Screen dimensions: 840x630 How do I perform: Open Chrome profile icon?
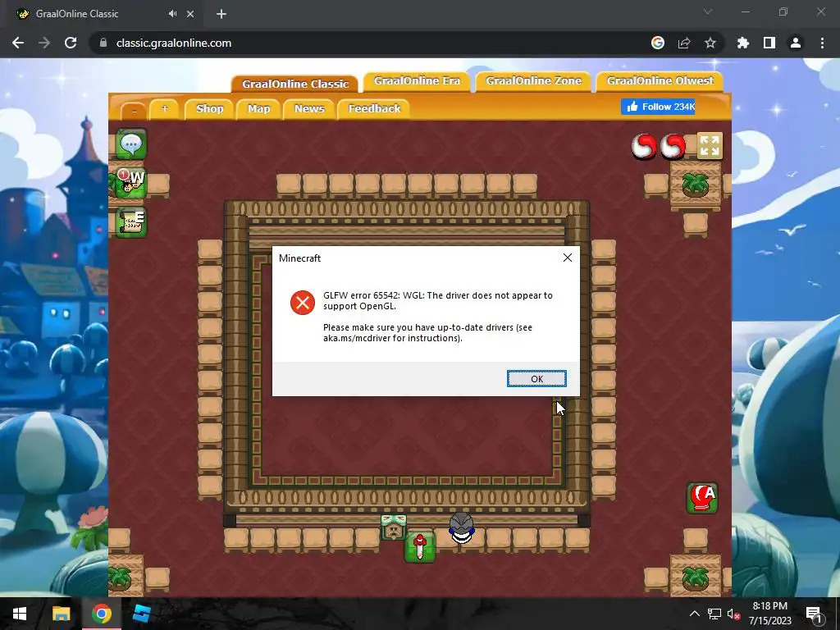click(x=796, y=43)
